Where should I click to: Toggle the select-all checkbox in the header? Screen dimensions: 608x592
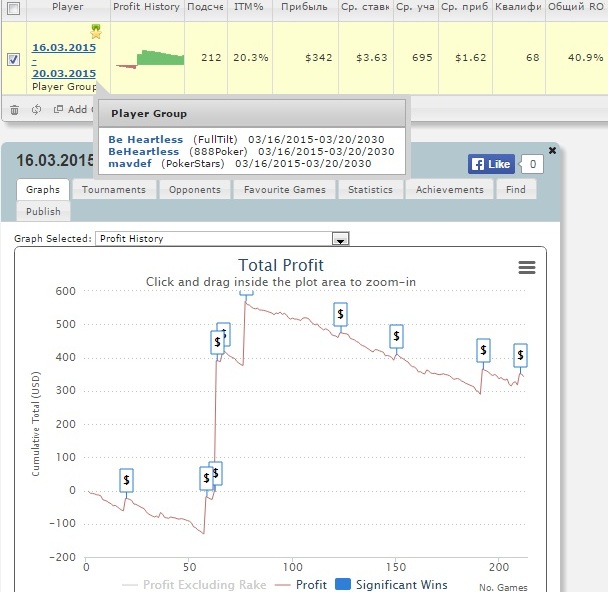13,8
